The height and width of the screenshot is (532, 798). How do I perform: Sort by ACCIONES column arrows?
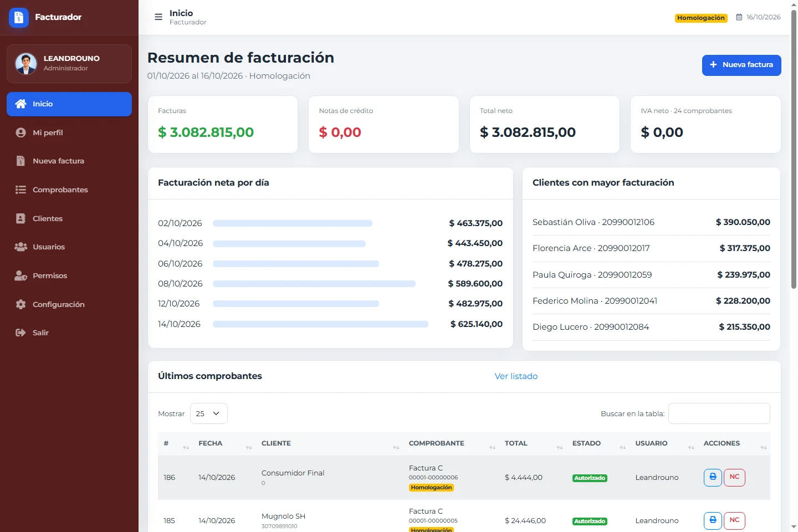764,447
